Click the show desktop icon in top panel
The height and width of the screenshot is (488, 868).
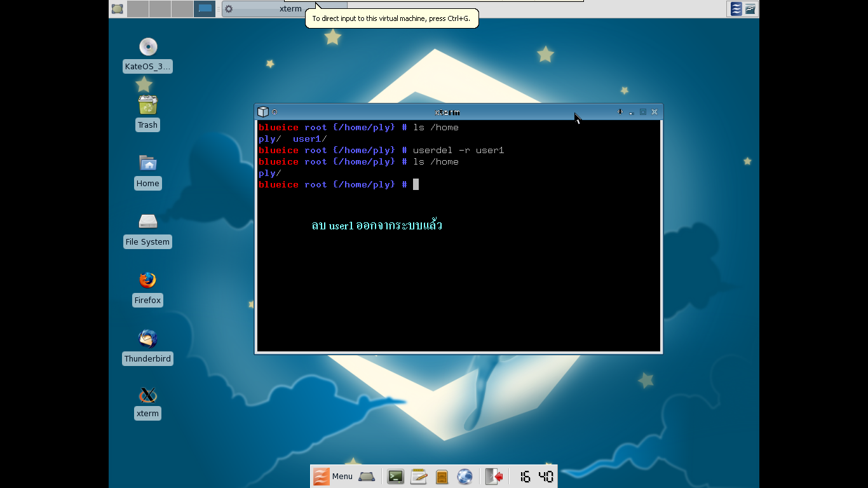point(118,9)
